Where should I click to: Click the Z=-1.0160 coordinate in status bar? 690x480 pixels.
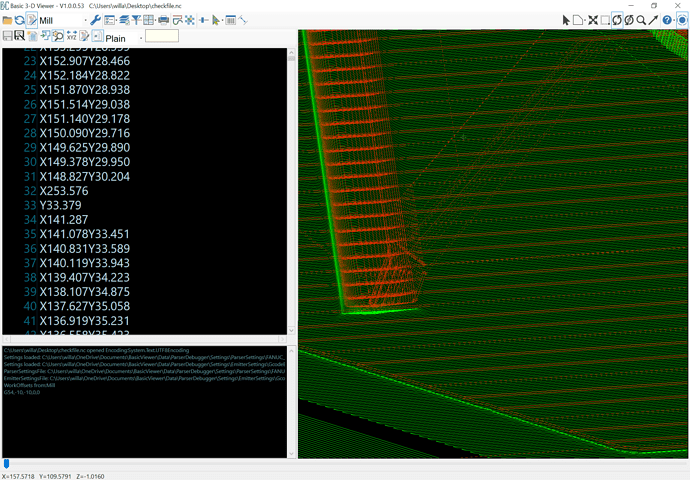click(x=90, y=476)
